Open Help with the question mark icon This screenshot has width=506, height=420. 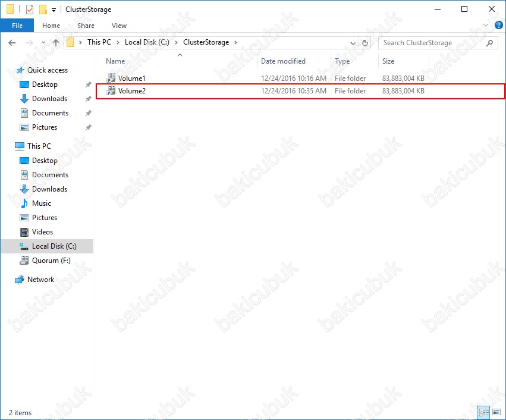pyautogui.click(x=499, y=25)
